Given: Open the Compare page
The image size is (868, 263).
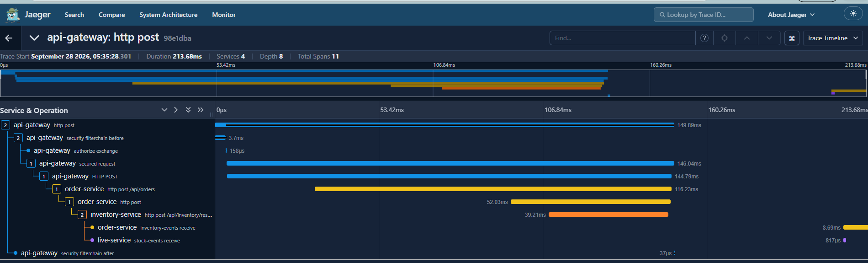Looking at the screenshot, I should (111, 15).
